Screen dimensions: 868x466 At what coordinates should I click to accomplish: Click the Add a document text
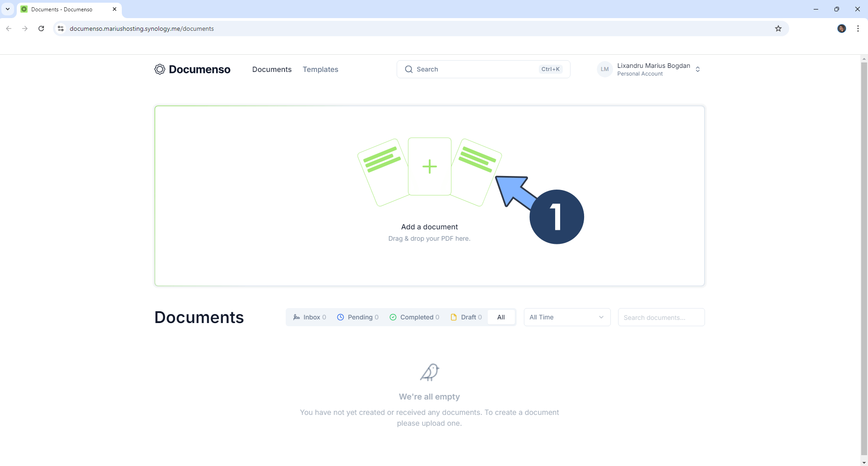tap(429, 227)
